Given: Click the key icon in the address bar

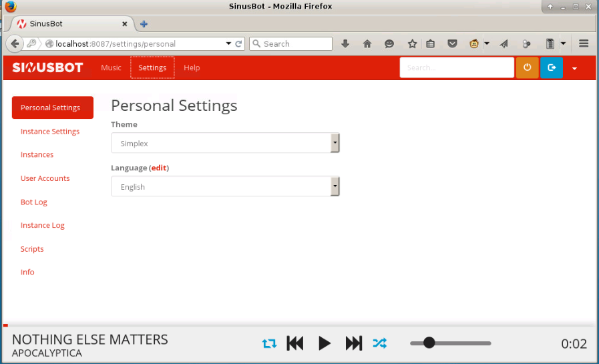Looking at the screenshot, I should [x=31, y=43].
